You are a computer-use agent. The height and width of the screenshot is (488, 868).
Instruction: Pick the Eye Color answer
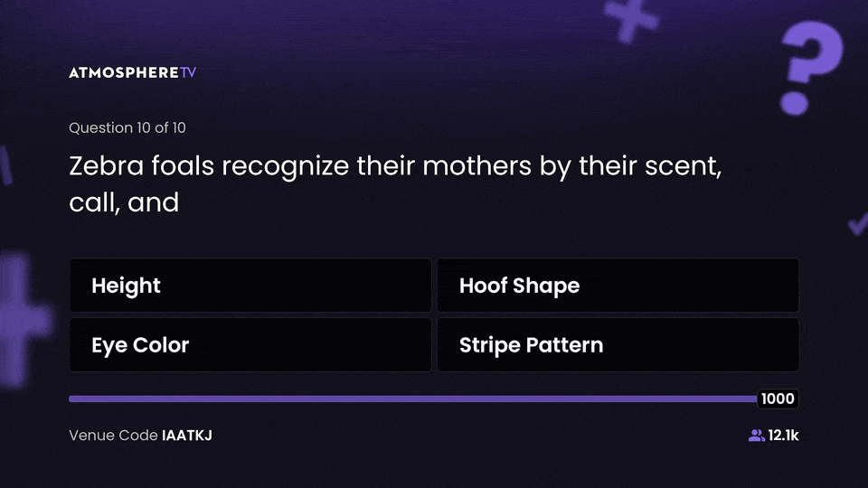(x=250, y=344)
